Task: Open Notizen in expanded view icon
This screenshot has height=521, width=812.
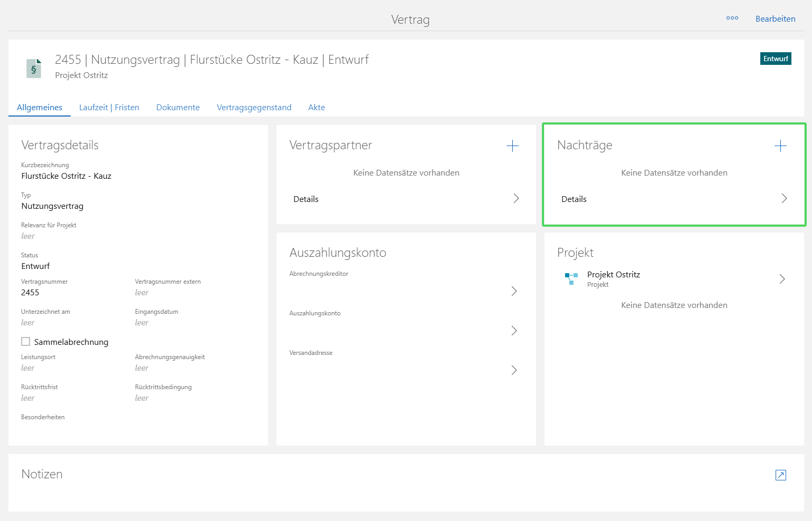Action: tap(780, 475)
